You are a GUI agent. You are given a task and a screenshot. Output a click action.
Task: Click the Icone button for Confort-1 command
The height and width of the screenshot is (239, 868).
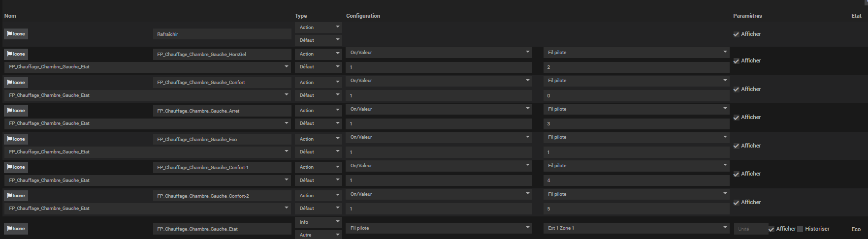16,167
